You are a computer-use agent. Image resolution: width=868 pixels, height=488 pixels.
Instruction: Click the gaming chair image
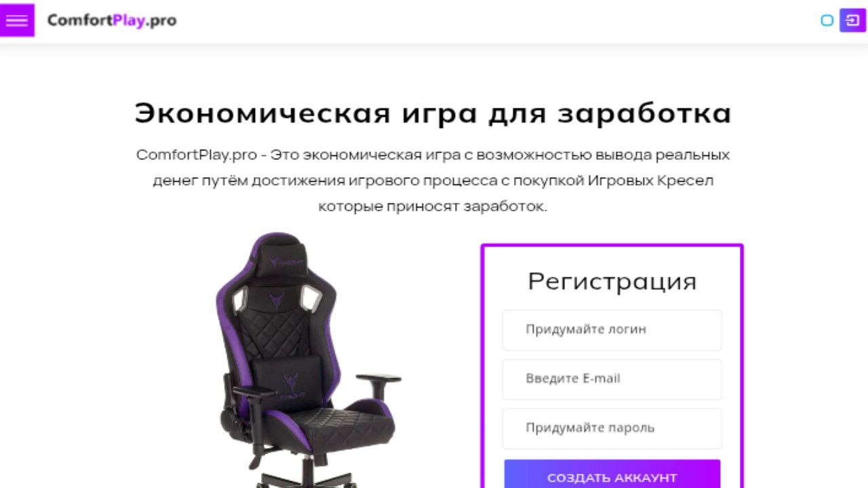pos(309,359)
